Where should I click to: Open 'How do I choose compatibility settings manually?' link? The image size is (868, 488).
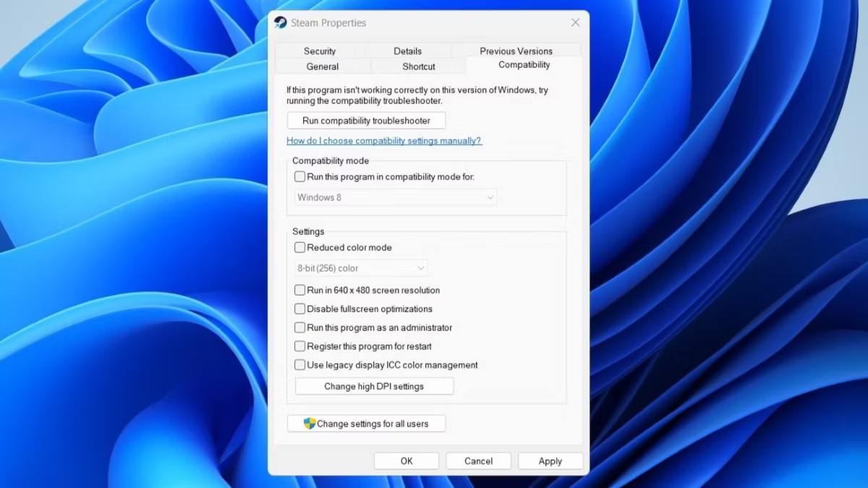click(384, 141)
